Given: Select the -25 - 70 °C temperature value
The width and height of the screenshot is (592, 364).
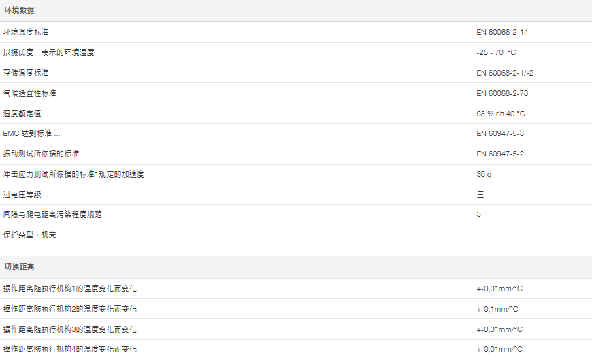Looking at the screenshot, I should click(x=496, y=52).
